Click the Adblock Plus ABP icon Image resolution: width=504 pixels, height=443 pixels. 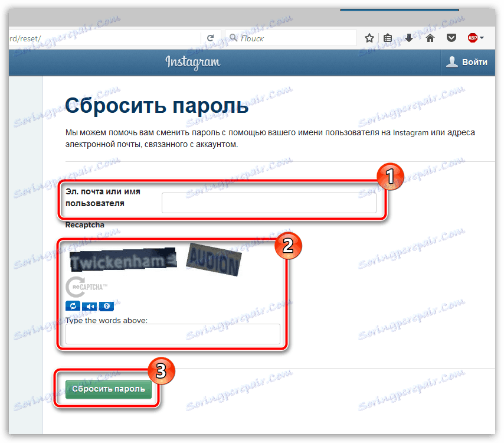point(473,38)
